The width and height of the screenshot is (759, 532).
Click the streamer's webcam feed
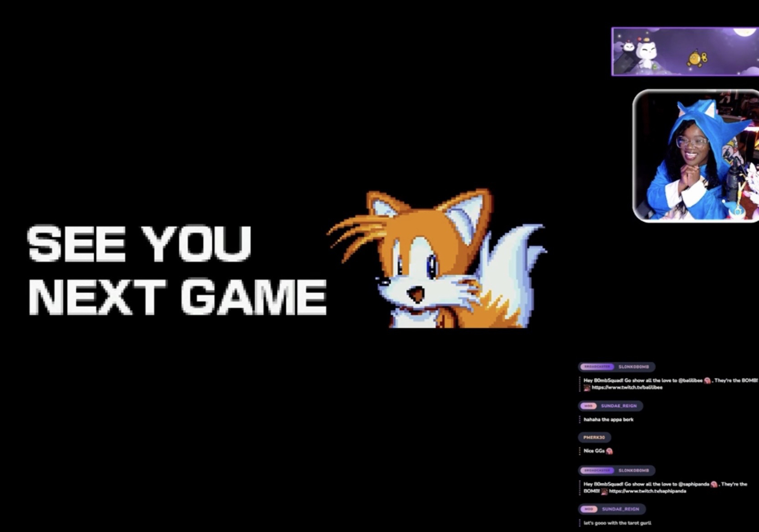695,156
